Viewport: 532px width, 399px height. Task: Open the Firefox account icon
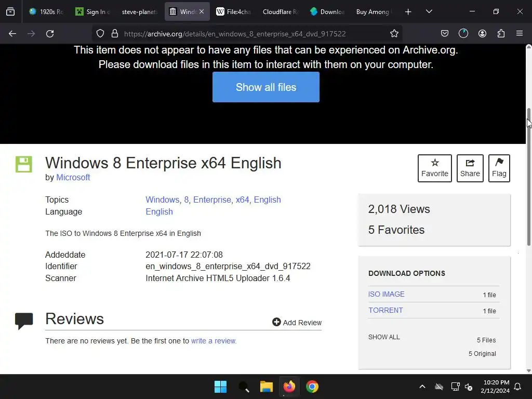482,34
